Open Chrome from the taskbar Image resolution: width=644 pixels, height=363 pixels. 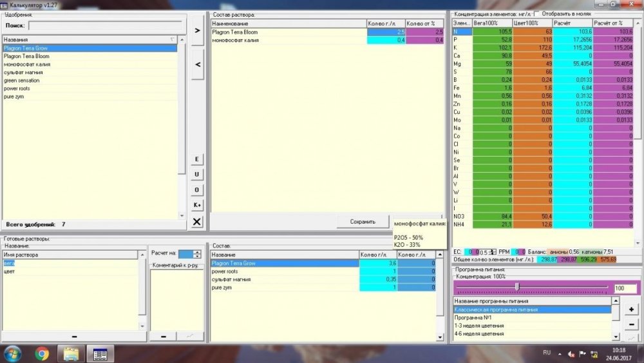[41, 353]
